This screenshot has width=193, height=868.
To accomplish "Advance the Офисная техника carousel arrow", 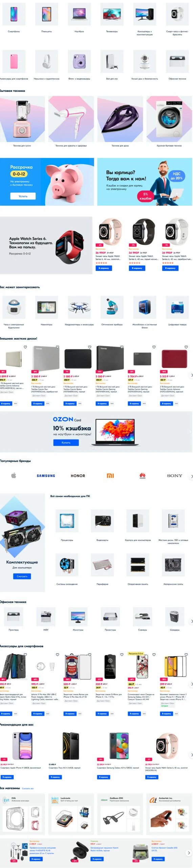I will pyautogui.click(x=192, y=621).
